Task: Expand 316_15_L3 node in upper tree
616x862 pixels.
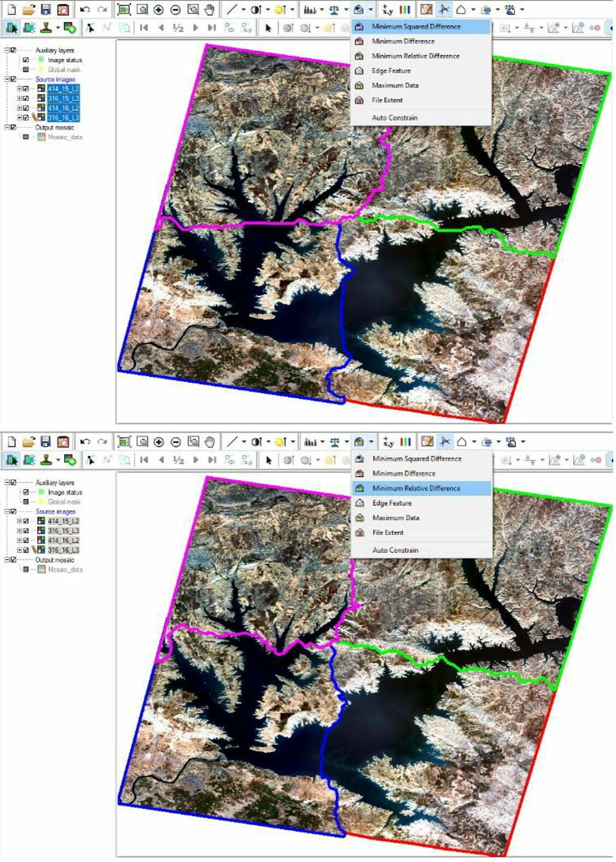Action: [x=20, y=98]
